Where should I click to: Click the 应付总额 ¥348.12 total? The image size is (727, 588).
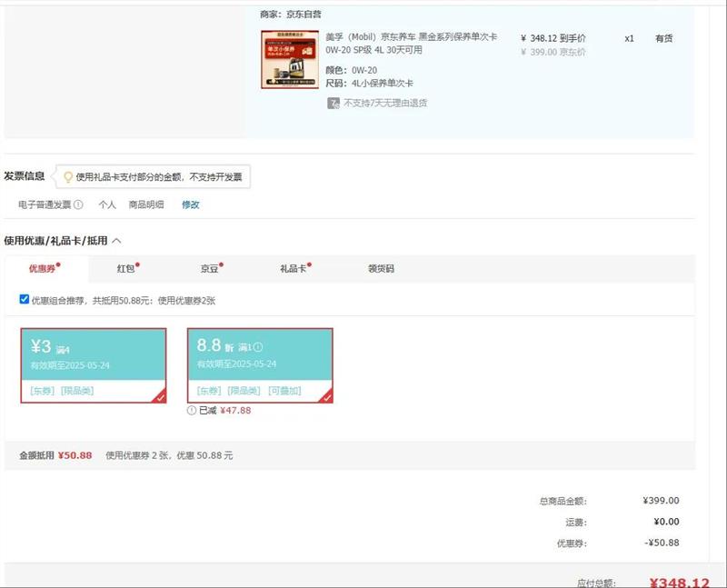click(679, 583)
